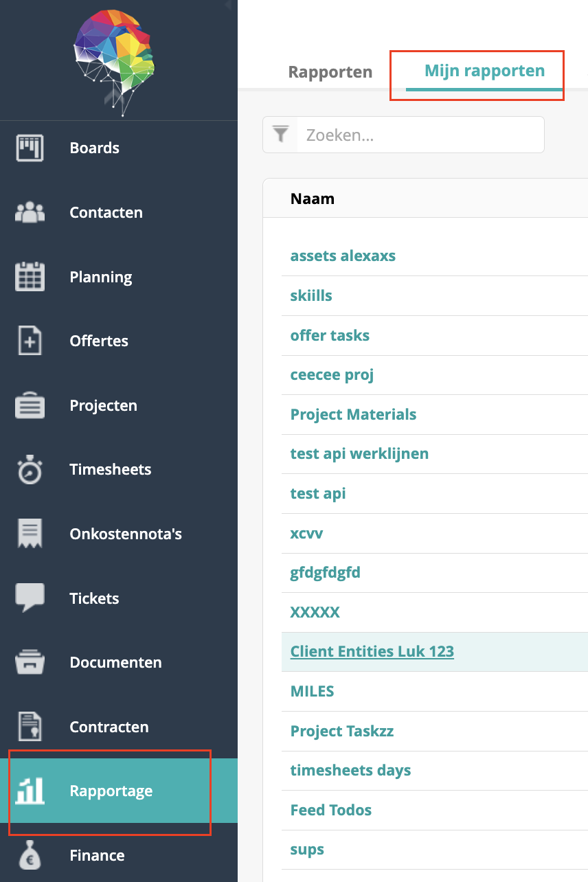Select the Rapportage menu label

[x=111, y=791]
